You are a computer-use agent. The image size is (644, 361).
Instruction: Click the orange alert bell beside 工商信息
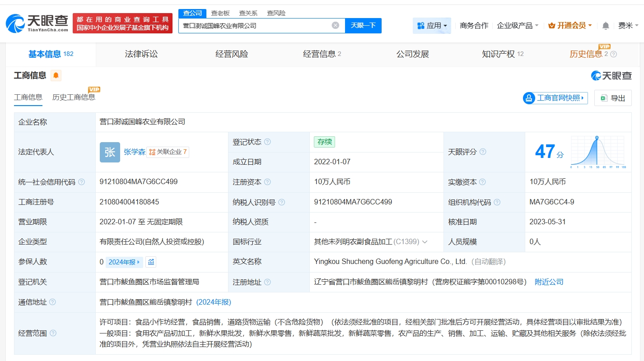[56, 75]
